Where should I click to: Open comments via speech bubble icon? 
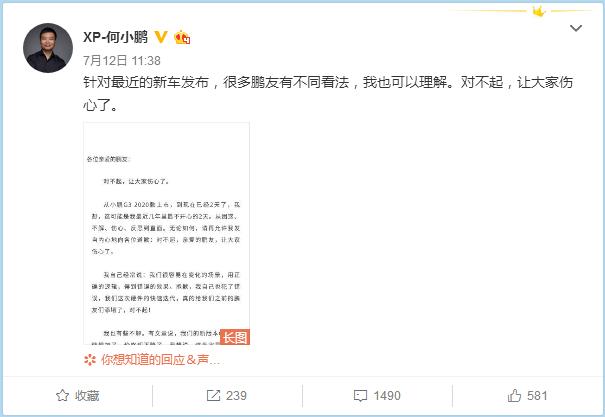(x=360, y=396)
